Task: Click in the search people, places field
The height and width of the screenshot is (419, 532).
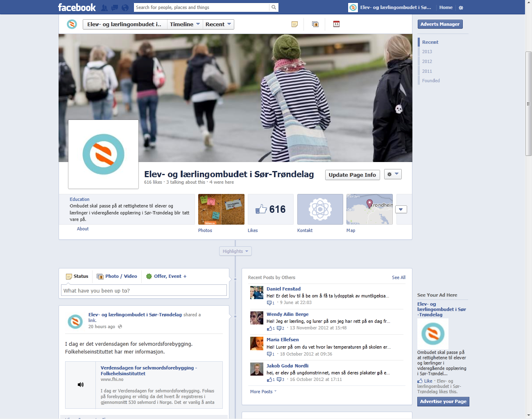Action: [x=201, y=7]
